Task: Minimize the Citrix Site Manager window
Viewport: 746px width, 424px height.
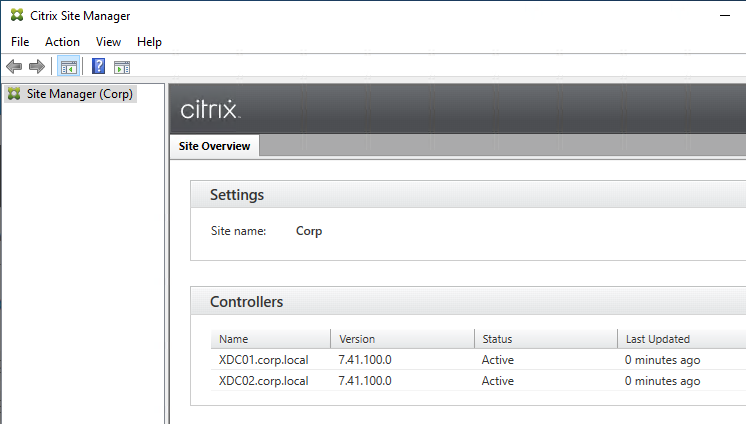Action: [725, 16]
